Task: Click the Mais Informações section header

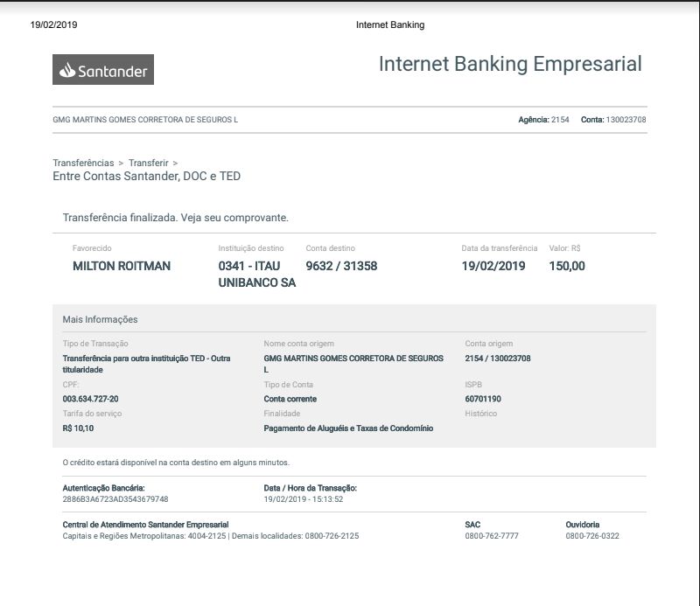Action: (100, 319)
